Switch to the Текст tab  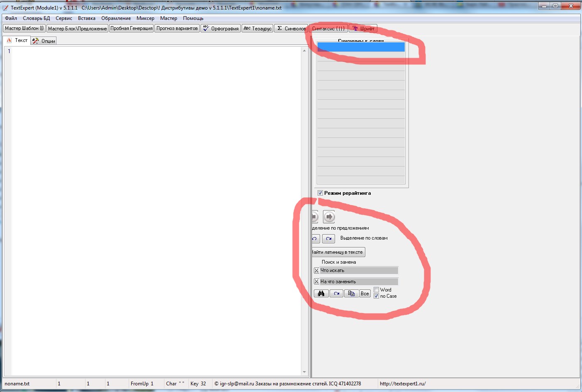(17, 40)
